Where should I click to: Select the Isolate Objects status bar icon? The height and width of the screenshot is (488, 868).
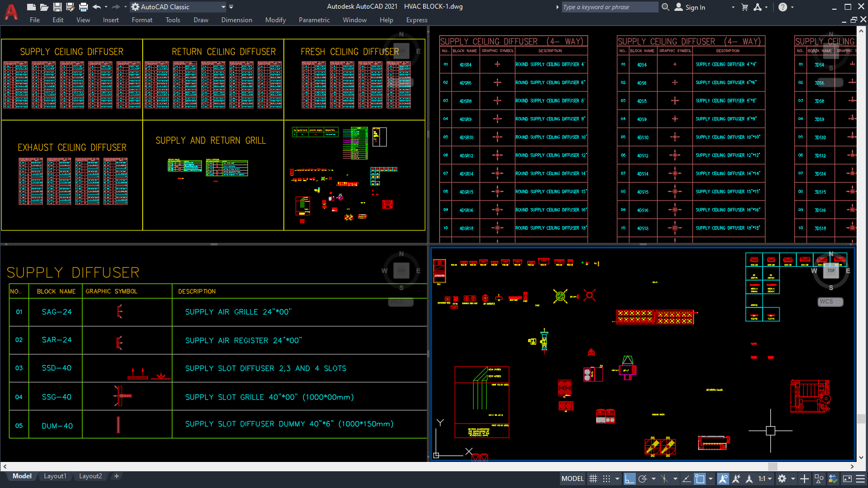[x=819, y=479]
